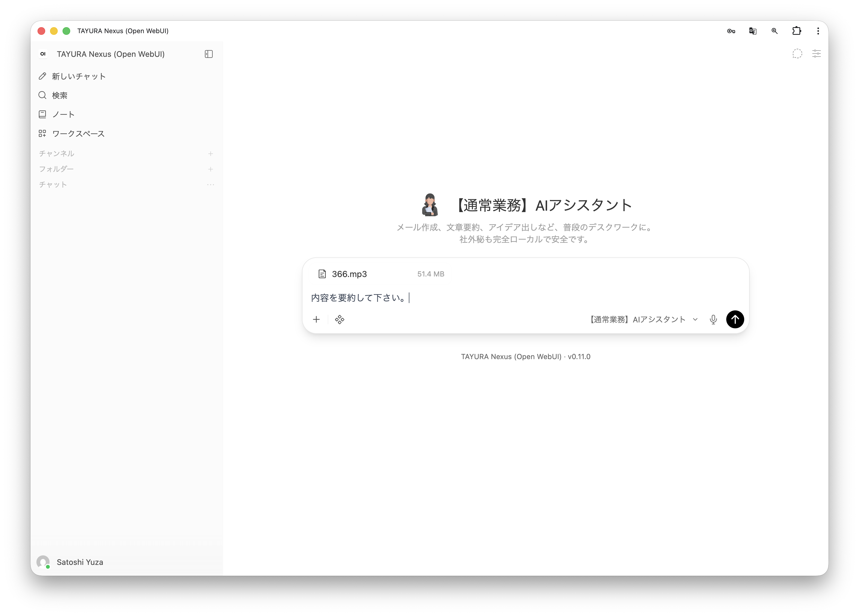Open chat controls sliders icon
Viewport: 859px width, 616px height.
click(816, 54)
